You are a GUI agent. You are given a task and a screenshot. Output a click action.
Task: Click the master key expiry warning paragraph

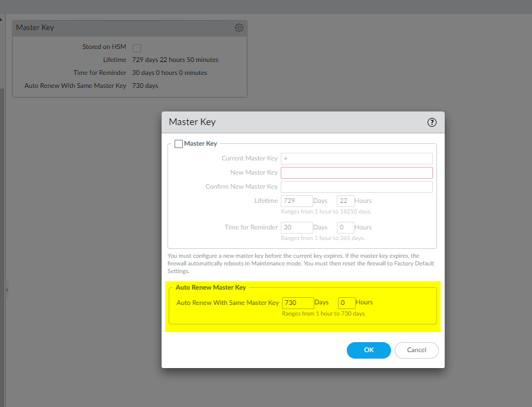coord(301,264)
